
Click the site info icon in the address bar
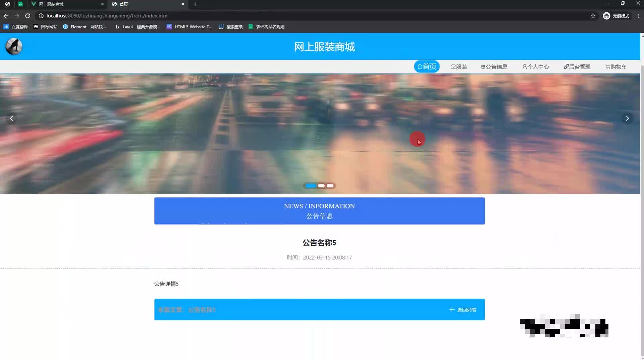point(41,16)
